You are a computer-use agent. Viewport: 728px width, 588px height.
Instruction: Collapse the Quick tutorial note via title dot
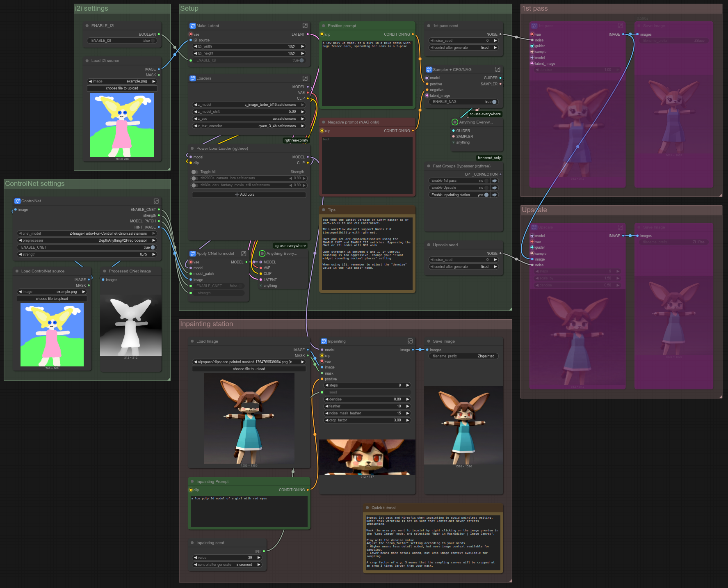coord(367,508)
